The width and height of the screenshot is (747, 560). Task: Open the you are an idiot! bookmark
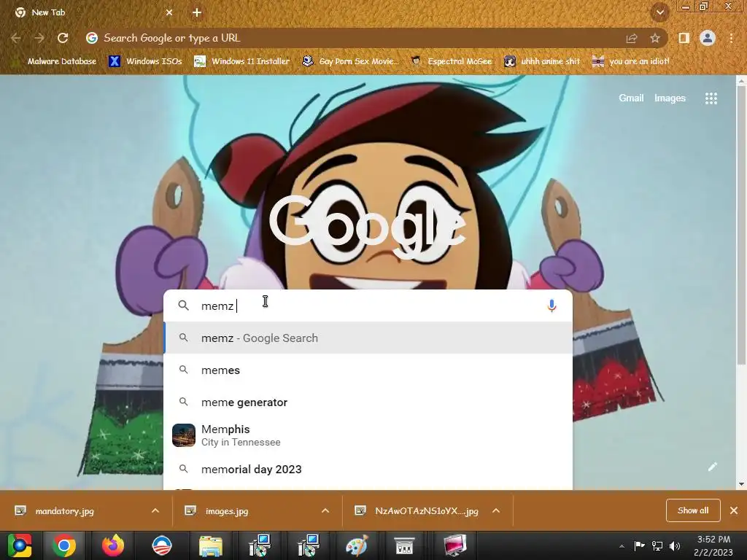[631, 61]
